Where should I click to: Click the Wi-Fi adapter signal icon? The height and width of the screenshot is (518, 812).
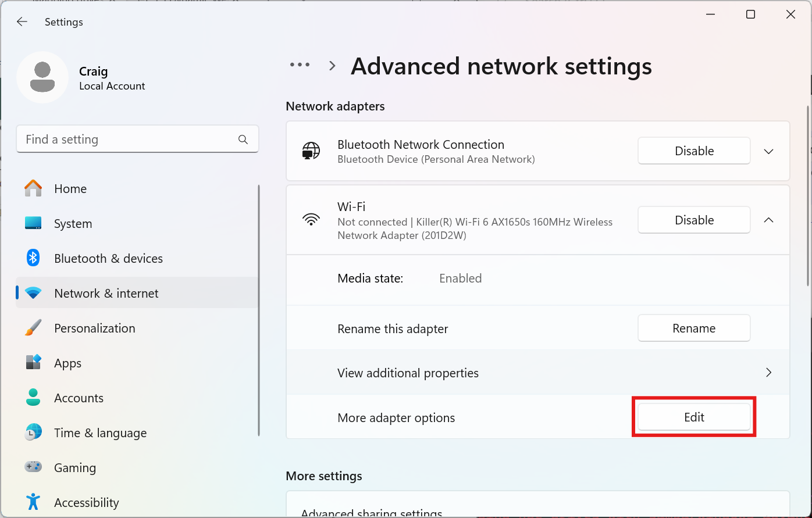point(311,220)
